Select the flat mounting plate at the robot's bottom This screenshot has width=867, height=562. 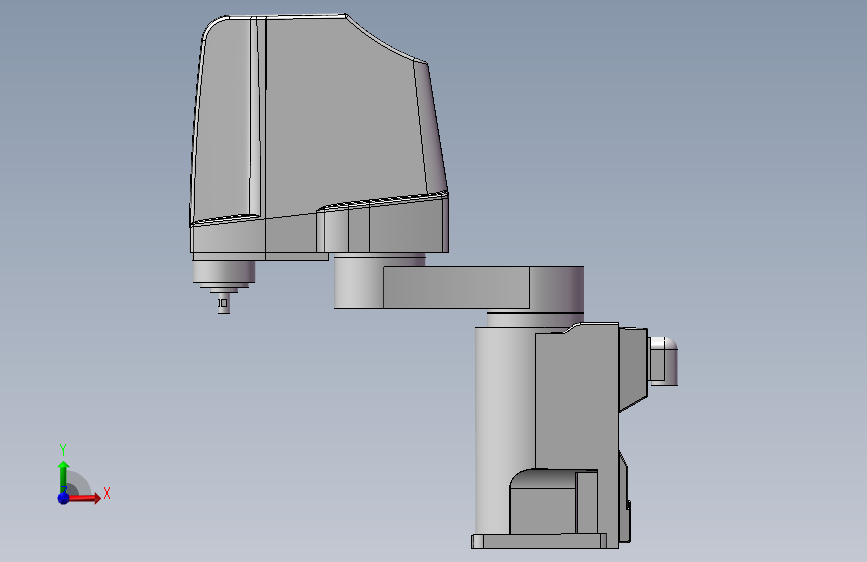tap(539, 541)
